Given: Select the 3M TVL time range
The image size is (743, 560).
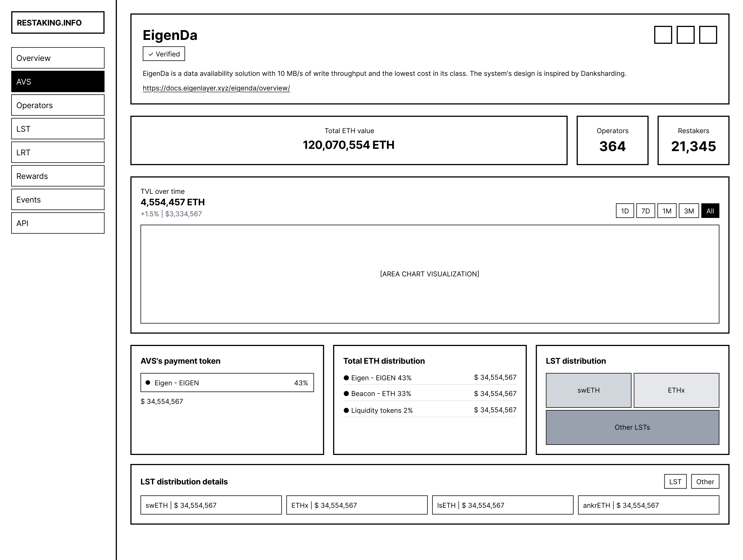Looking at the screenshot, I should 689,211.
